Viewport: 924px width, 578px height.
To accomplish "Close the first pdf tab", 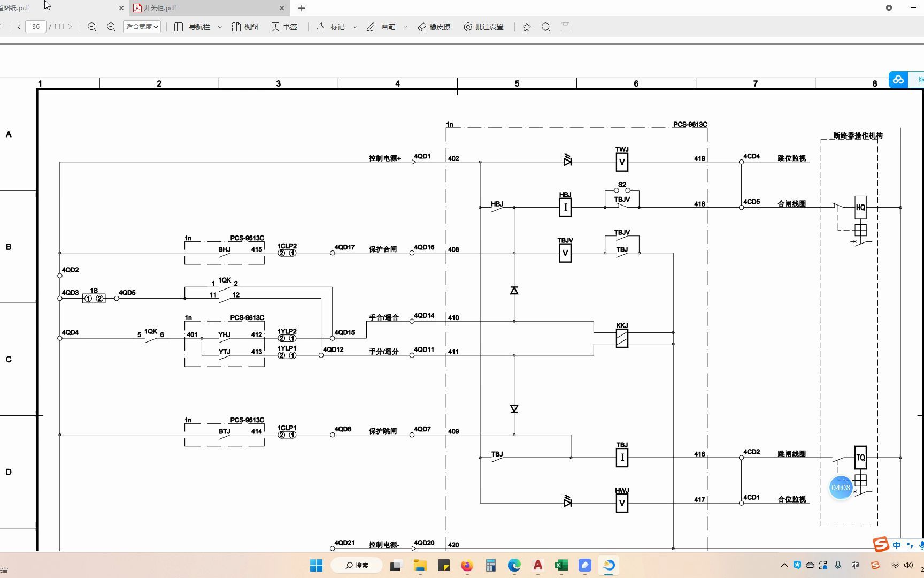I will tap(121, 8).
